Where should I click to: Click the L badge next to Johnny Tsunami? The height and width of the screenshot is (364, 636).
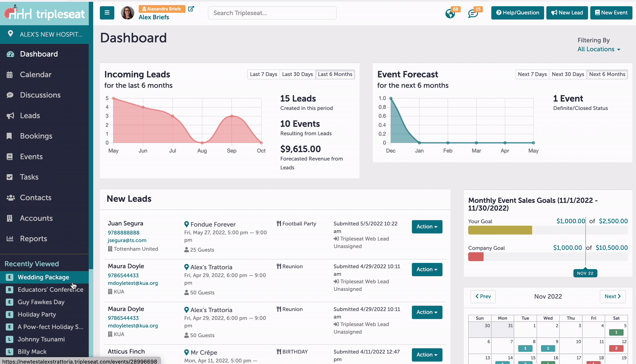pyautogui.click(x=9, y=339)
